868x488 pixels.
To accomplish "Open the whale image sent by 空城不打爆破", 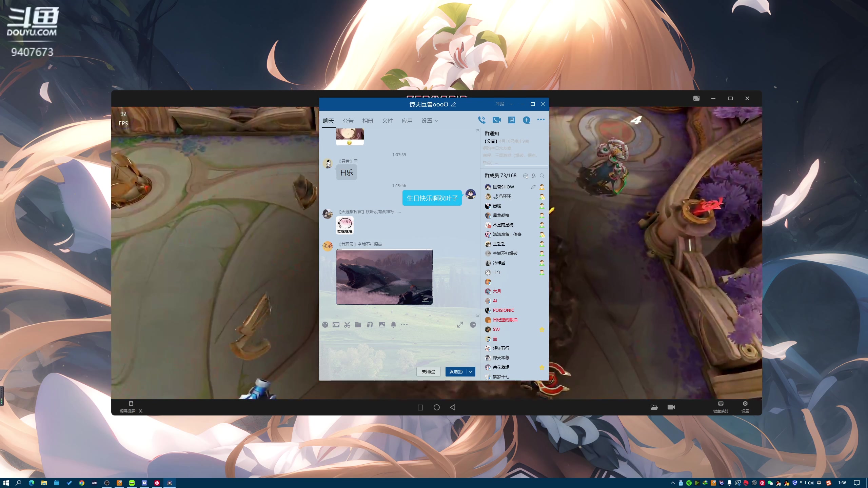I will [x=384, y=277].
